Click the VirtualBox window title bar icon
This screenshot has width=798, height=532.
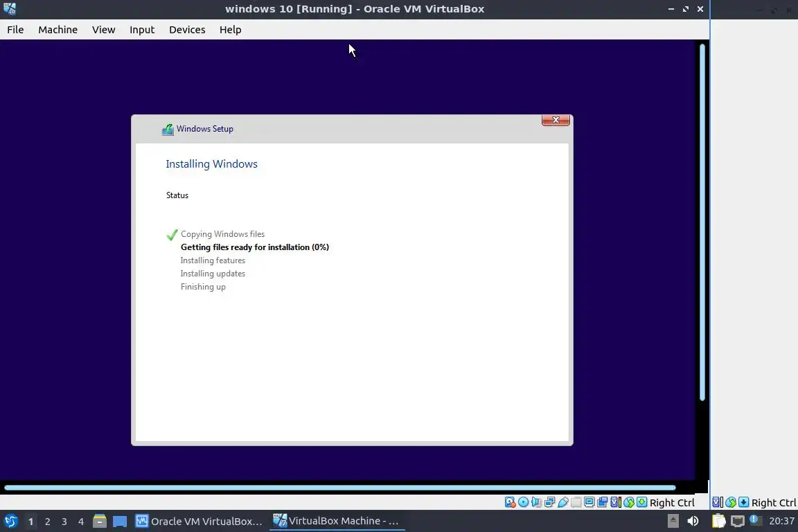tap(10, 8)
